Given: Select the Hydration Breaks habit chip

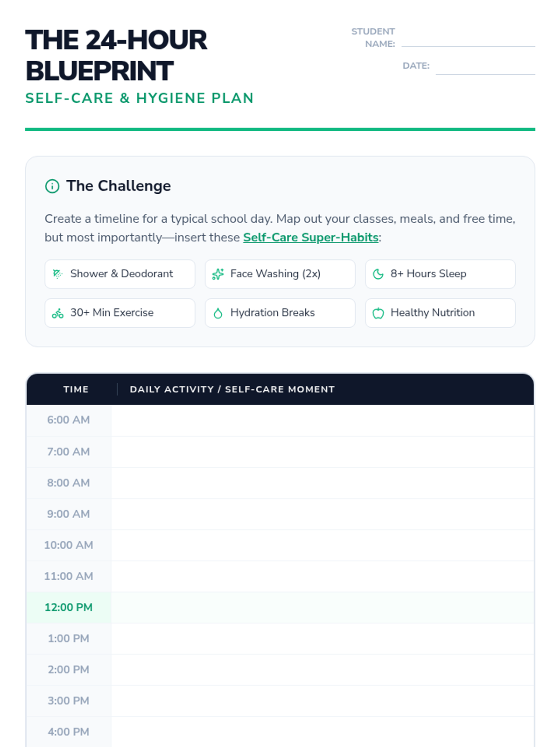Looking at the screenshot, I should [x=280, y=313].
